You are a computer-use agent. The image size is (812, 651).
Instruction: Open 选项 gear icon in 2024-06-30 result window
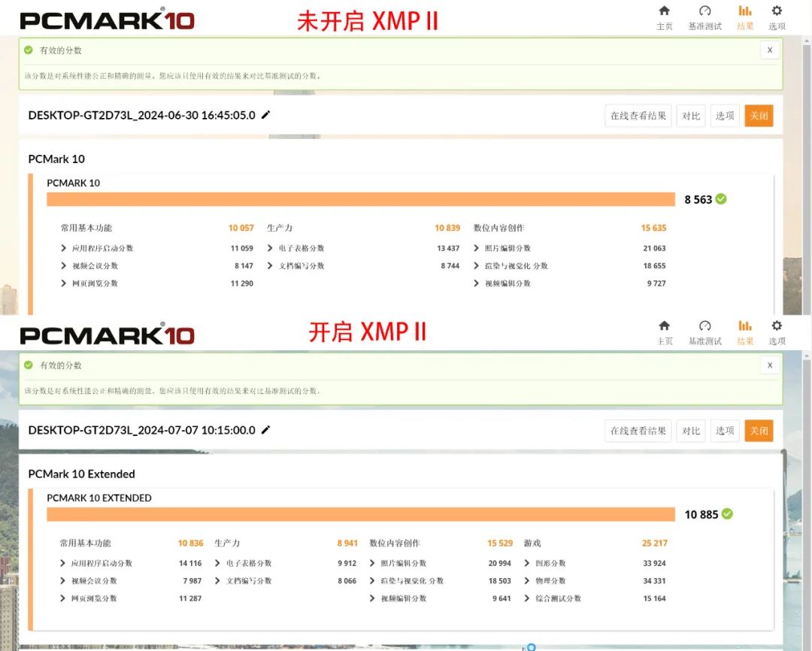(777, 17)
